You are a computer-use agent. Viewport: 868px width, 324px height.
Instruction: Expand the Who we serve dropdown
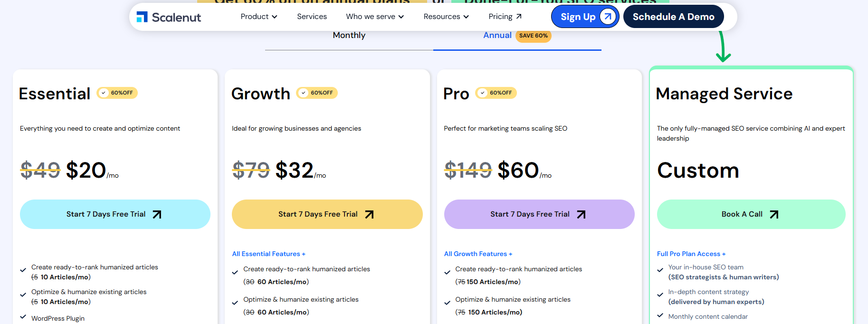[375, 17]
